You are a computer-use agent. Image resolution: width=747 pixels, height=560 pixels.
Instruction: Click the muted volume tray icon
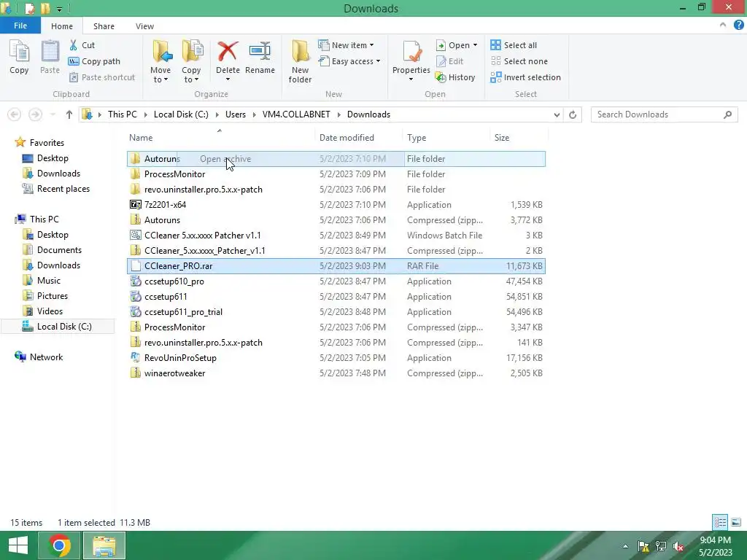click(678, 546)
